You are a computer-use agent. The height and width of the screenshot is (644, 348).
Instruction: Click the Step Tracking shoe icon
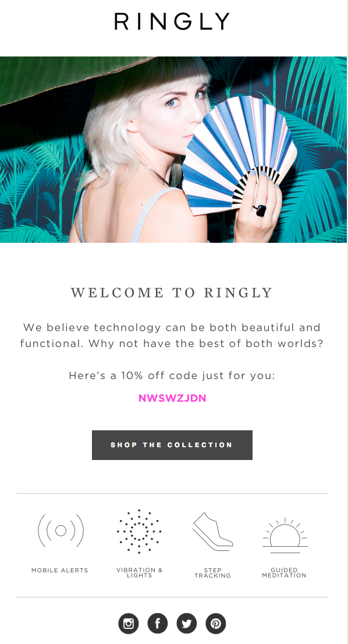pyautogui.click(x=212, y=531)
